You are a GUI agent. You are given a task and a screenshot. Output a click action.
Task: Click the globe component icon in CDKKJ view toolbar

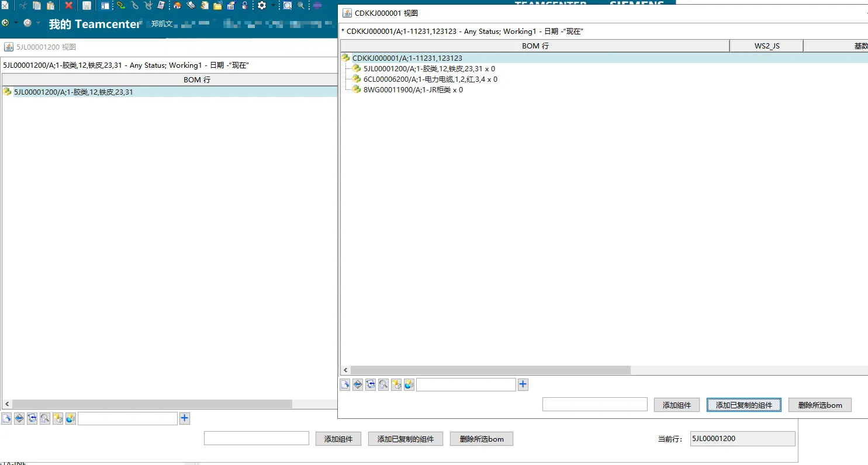click(409, 384)
